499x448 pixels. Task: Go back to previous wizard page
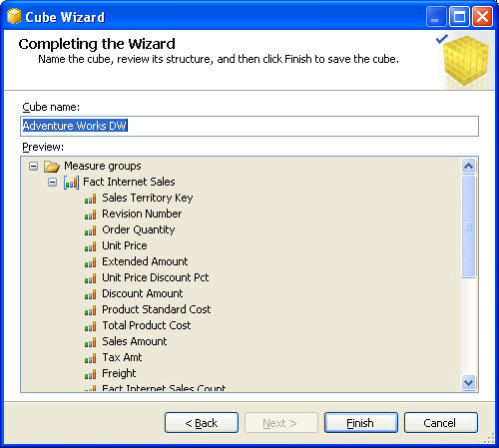[202, 423]
